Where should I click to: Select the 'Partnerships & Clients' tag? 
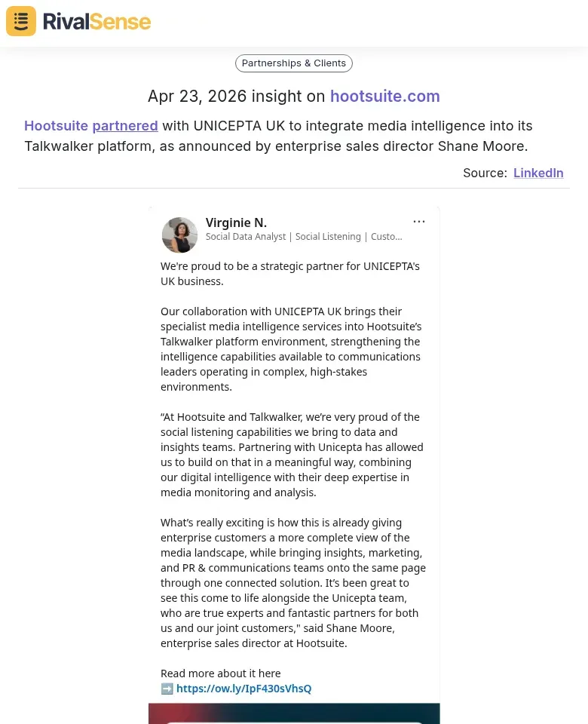293,63
